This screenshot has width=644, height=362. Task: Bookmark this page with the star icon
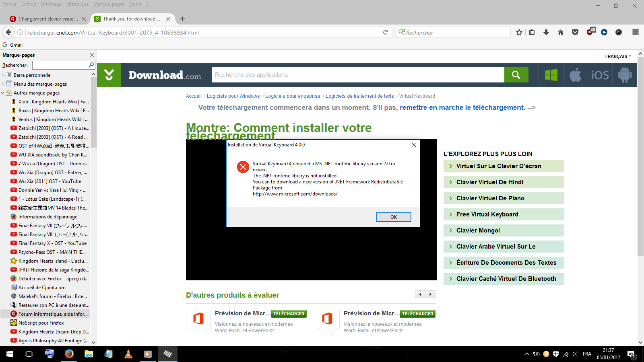519,32
